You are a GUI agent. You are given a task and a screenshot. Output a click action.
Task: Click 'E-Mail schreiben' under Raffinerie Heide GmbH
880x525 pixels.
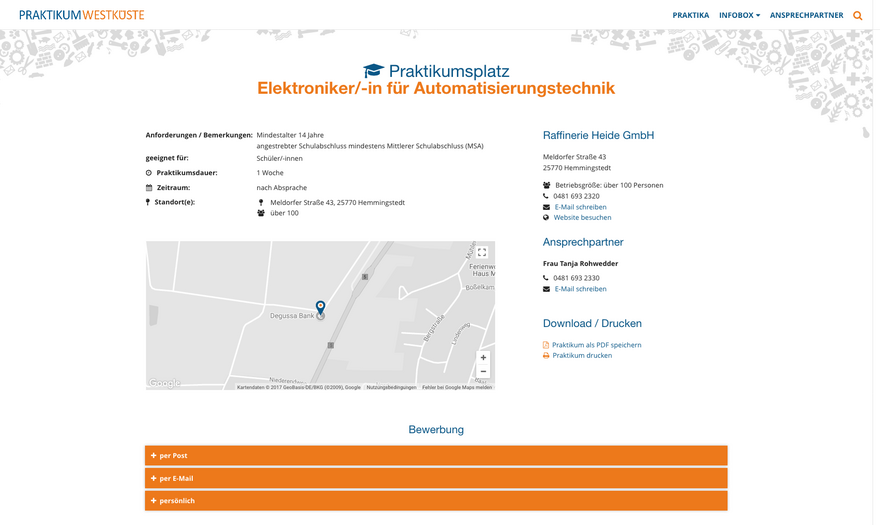coord(580,207)
